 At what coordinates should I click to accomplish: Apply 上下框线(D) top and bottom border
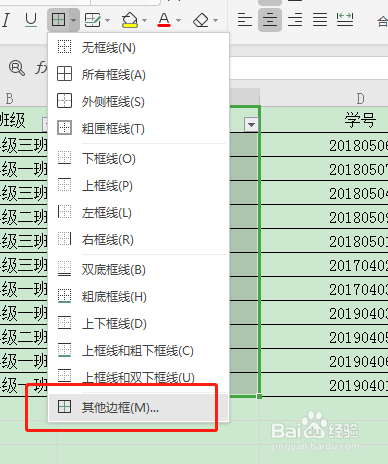point(139,324)
